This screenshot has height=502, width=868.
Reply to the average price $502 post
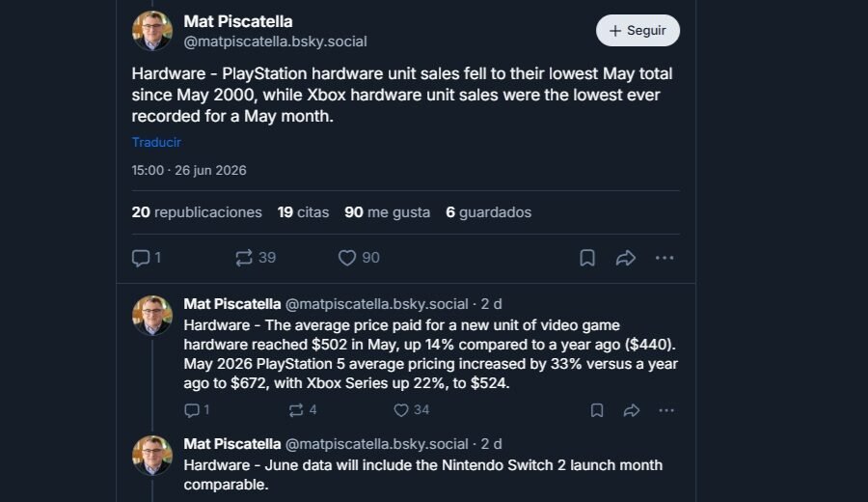click(x=197, y=410)
